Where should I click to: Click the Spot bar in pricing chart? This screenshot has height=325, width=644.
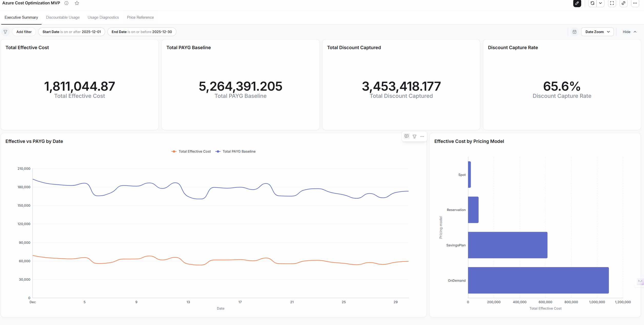click(469, 174)
